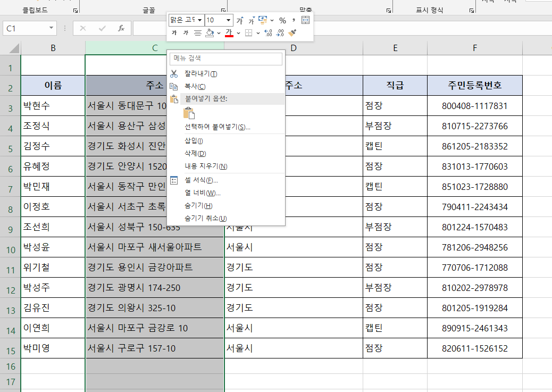
Task: Select row 16 header
Action: click(x=11, y=366)
